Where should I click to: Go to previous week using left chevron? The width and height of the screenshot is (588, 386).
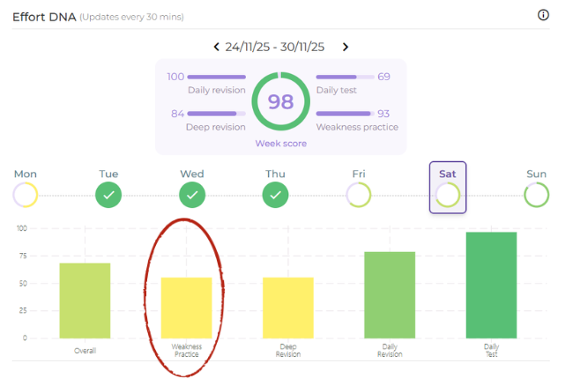pos(217,47)
